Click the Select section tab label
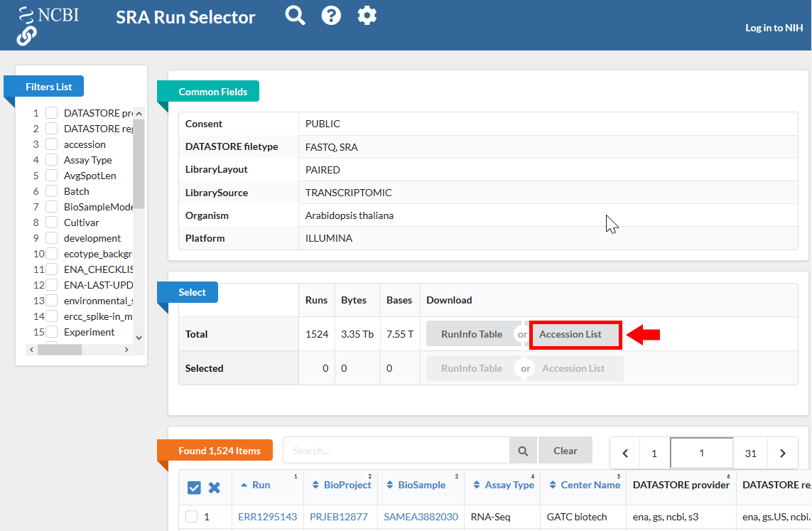812x531 pixels. 188,292
